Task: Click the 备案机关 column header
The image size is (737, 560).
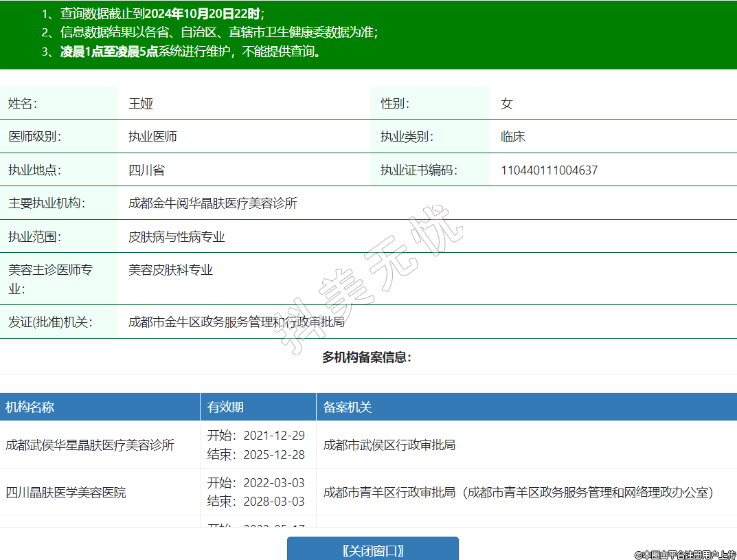Action: [348, 407]
